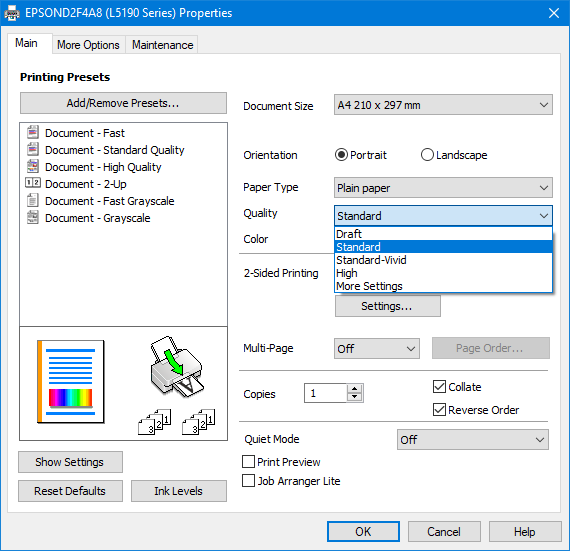Click the 2-Up preset icon

click(33, 182)
